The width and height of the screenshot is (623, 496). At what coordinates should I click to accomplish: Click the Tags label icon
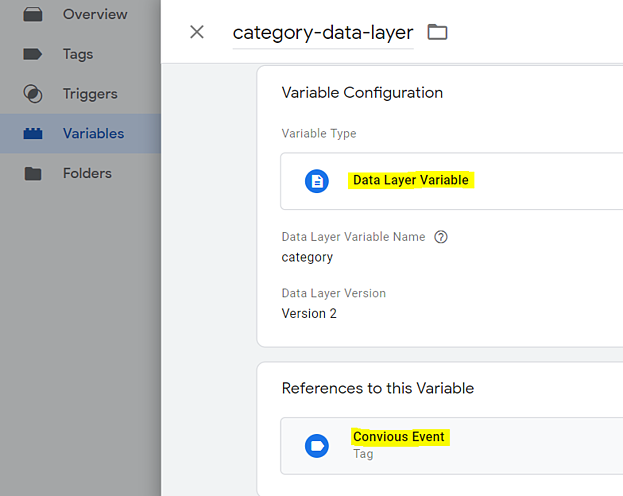pos(33,54)
